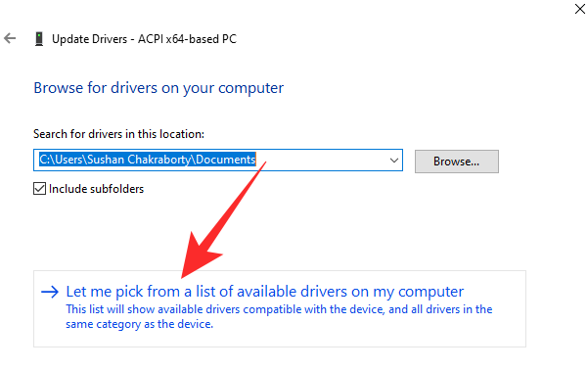Uncheck the Include subfolders checkbox
Image resolution: width=588 pixels, height=370 pixels.
tap(39, 188)
